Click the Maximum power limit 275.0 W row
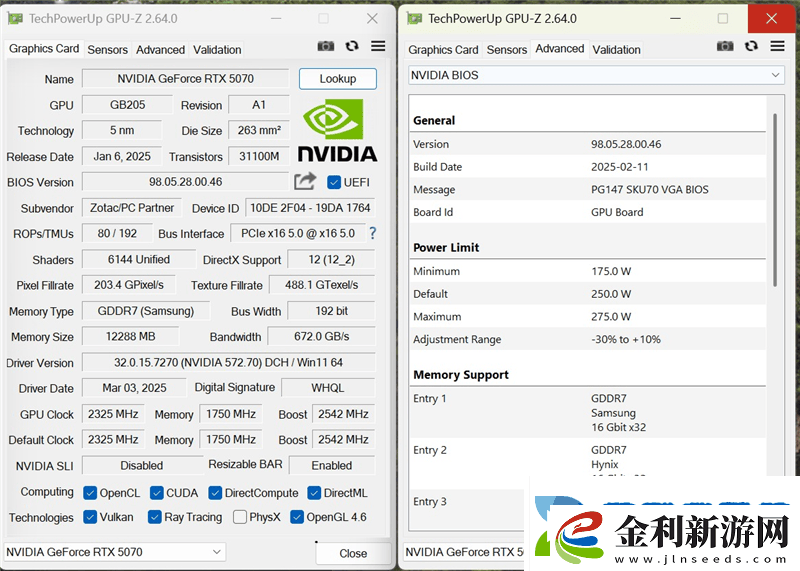This screenshot has width=800, height=571. pos(587,316)
